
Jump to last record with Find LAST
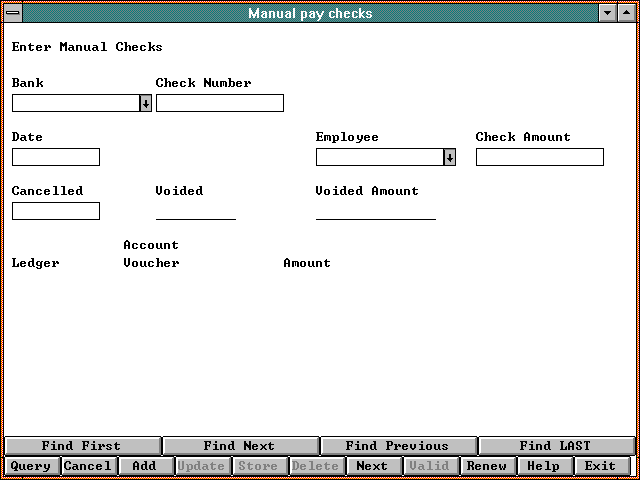(x=555, y=446)
